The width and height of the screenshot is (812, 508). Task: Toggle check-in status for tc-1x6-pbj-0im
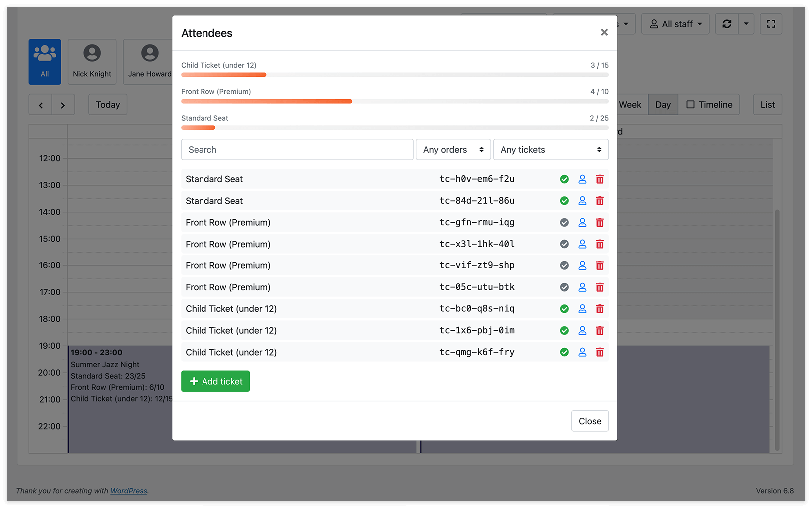click(564, 330)
